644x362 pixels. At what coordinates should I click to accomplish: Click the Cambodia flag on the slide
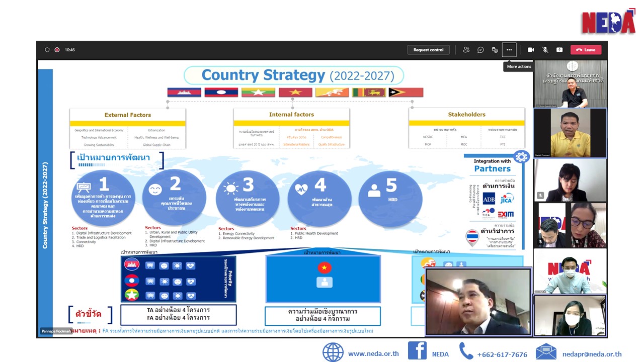(x=184, y=93)
